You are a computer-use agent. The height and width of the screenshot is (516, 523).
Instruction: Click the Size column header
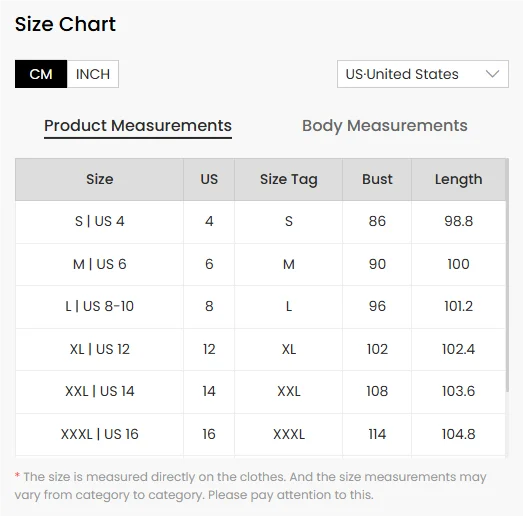pos(99,179)
